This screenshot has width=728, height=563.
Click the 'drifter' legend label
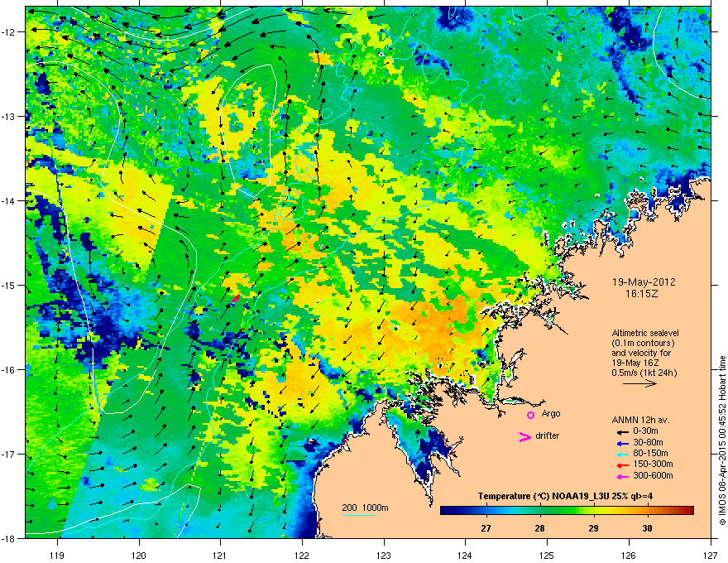pyautogui.click(x=548, y=435)
